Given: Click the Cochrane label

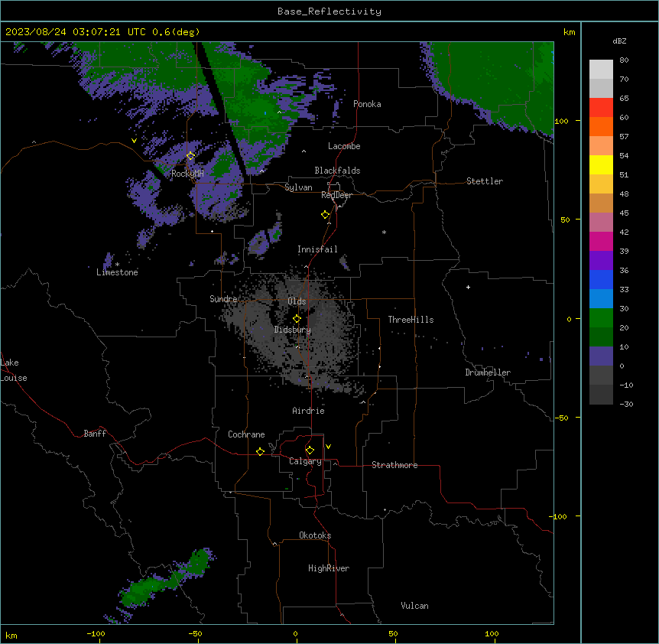Looking at the screenshot, I should [246, 434].
